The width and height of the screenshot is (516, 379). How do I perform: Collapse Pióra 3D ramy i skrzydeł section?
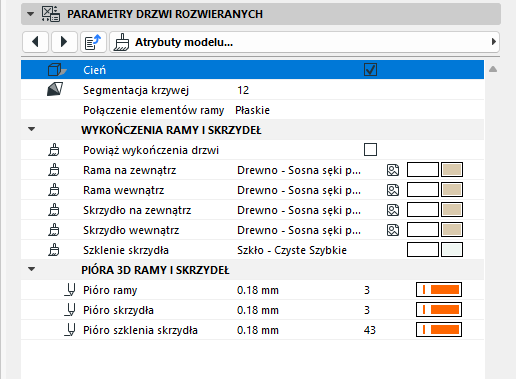pos(32,269)
